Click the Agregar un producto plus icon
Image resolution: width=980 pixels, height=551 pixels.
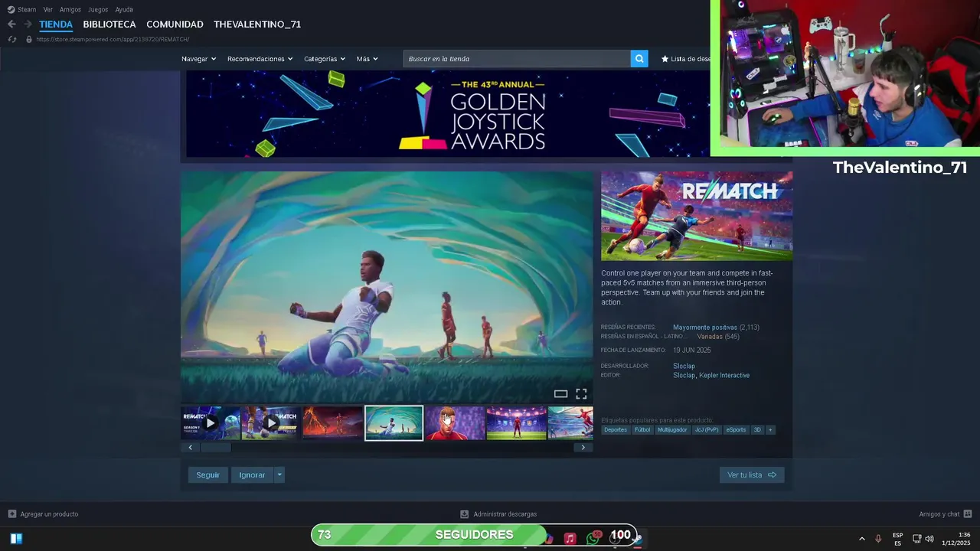[11, 514]
